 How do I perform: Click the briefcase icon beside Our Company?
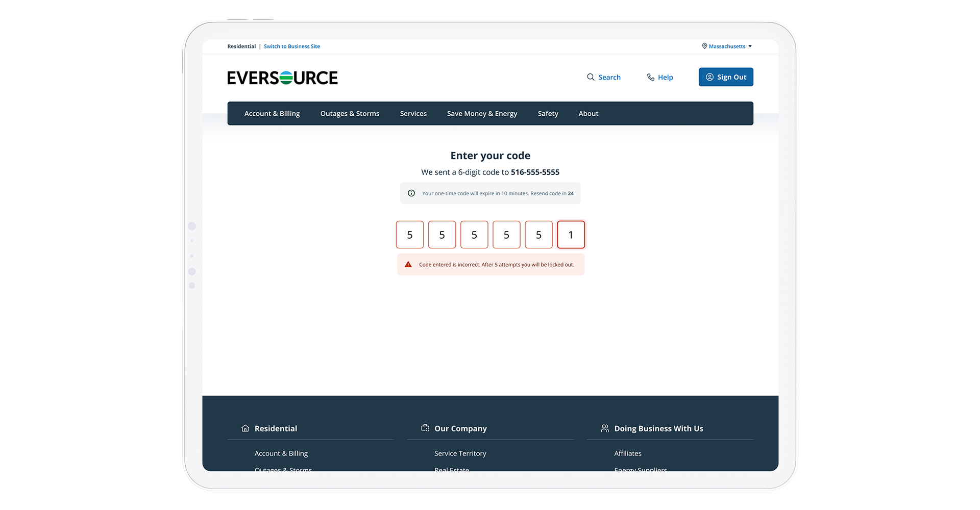click(425, 428)
